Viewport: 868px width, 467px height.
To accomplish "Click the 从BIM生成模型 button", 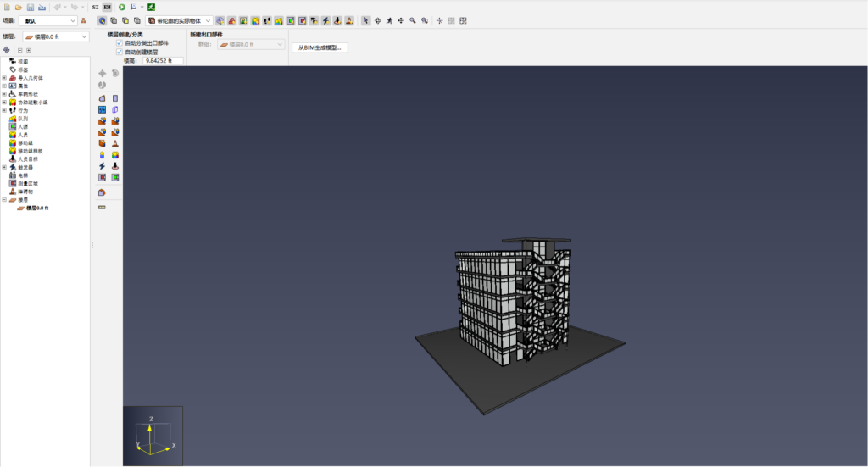I will tap(319, 47).
